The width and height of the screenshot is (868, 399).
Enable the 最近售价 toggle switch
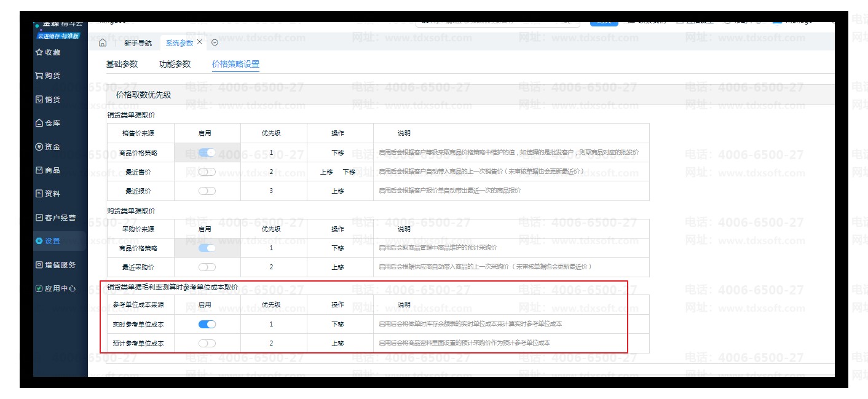click(207, 172)
